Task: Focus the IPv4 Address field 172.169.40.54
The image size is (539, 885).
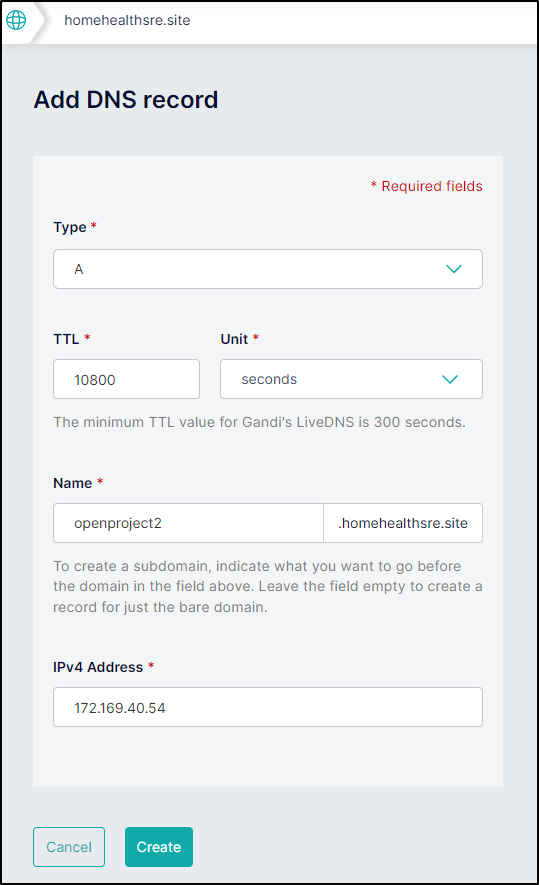Action: (268, 707)
